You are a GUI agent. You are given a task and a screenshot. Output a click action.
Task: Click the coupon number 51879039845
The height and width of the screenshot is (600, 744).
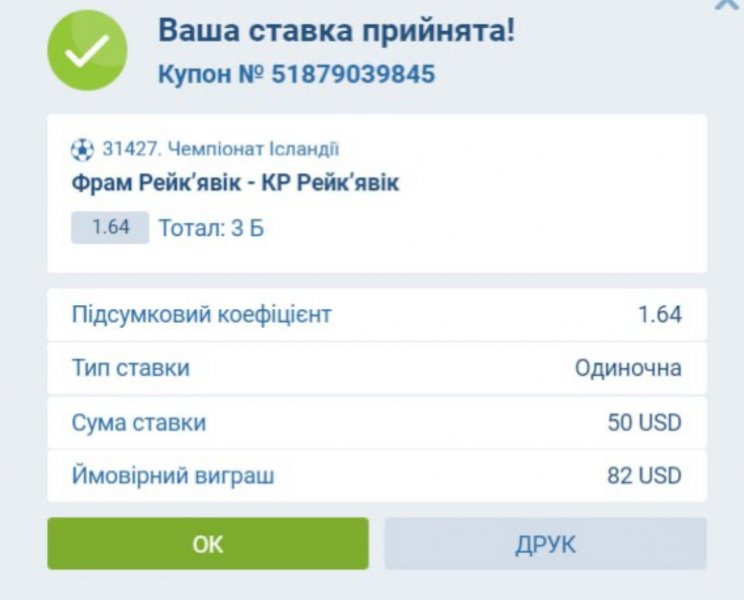click(354, 74)
